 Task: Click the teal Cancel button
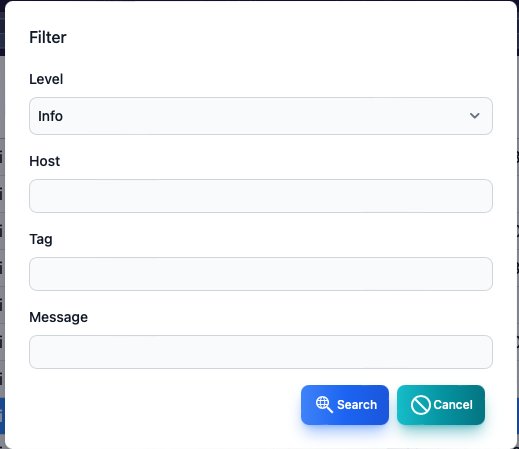point(441,405)
